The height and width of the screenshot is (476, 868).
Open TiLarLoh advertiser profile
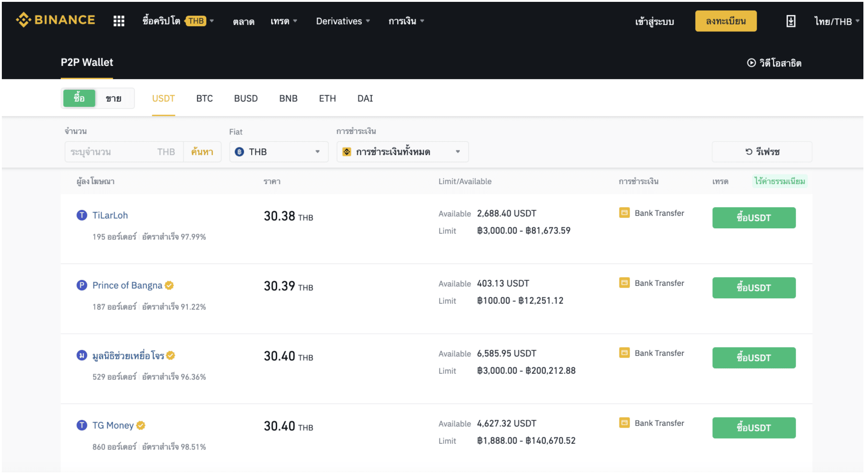click(x=110, y=215)
